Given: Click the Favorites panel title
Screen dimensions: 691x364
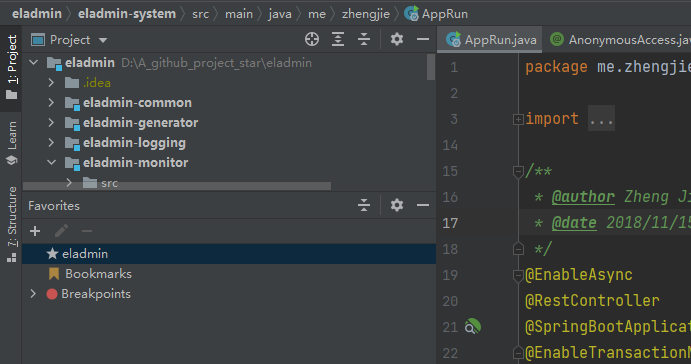Looking at the screenshot, I should coord(54,206).
